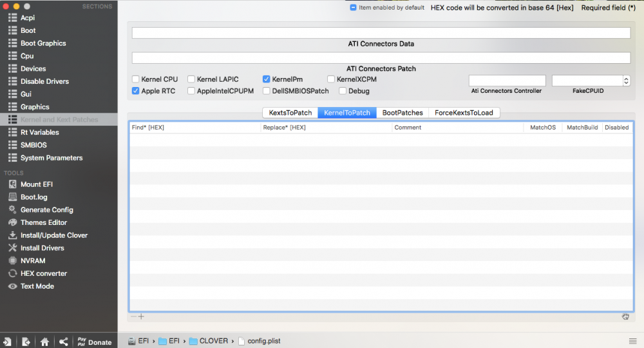Screen dimensions: 644x348
Task: Go to the Cpu section
Action: (x=26, y=56)
